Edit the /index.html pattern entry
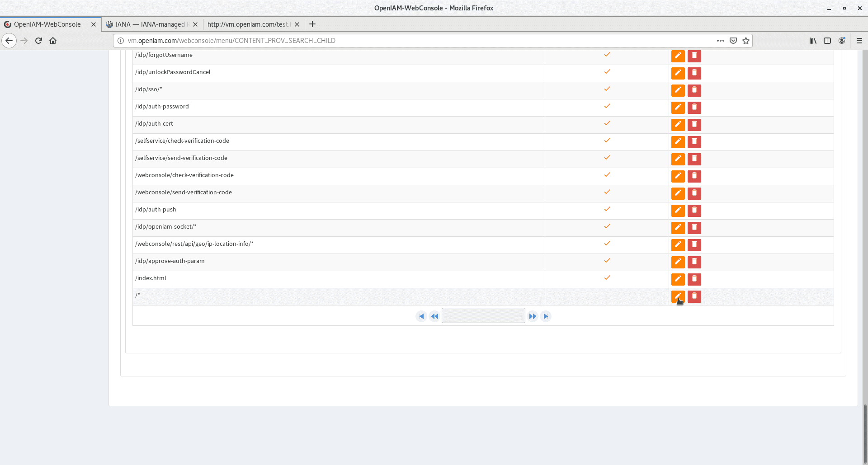Screen dimensions: 868x465 pyautogui.click(x=678, y=279)
